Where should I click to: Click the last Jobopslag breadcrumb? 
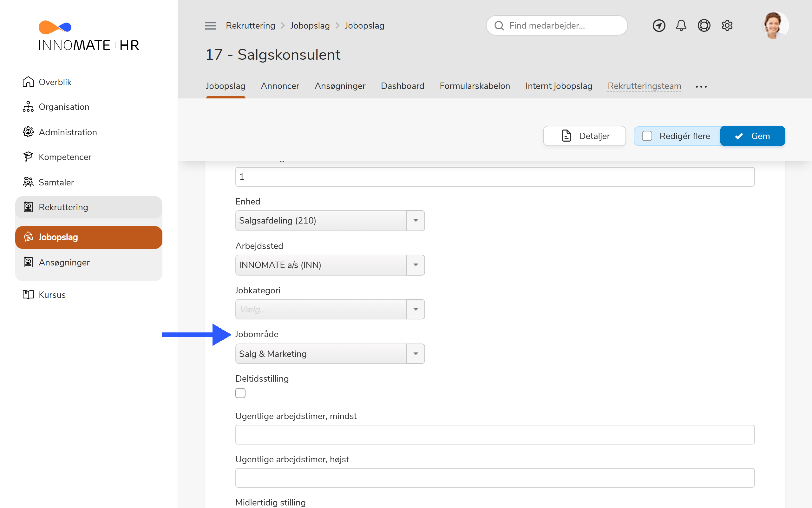click(364, 25)
